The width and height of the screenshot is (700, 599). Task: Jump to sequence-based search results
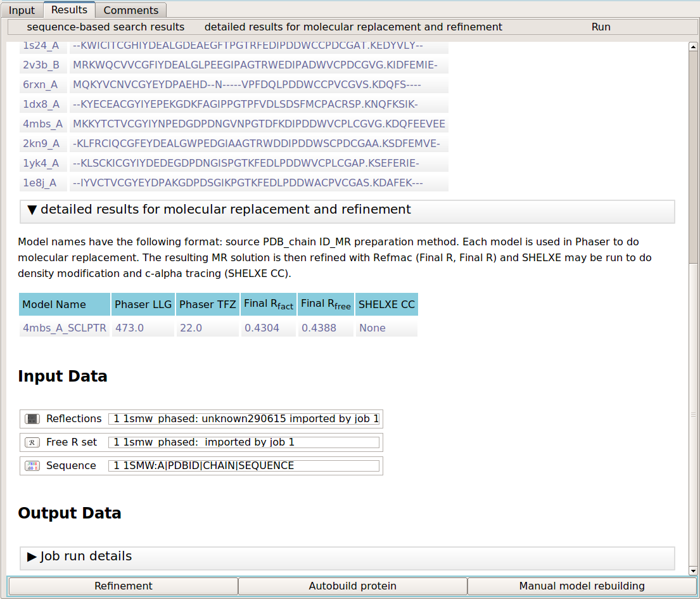(x=106, y=27)
